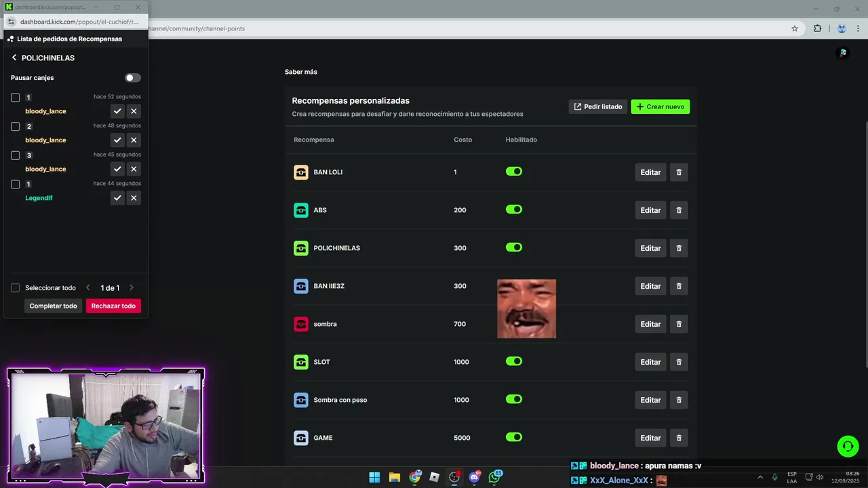
Task: Approve bloody_lance request number 1
Action: 117,111
